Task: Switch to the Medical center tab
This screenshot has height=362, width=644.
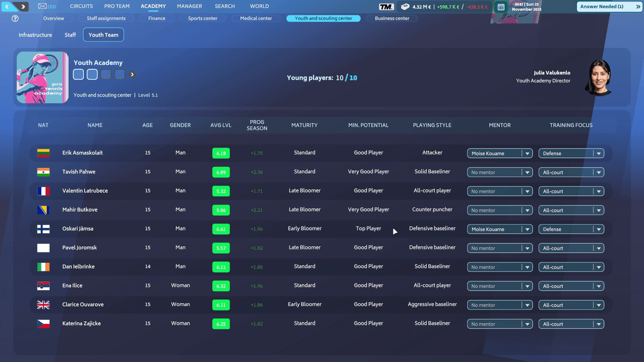Action: pos(256,18)
